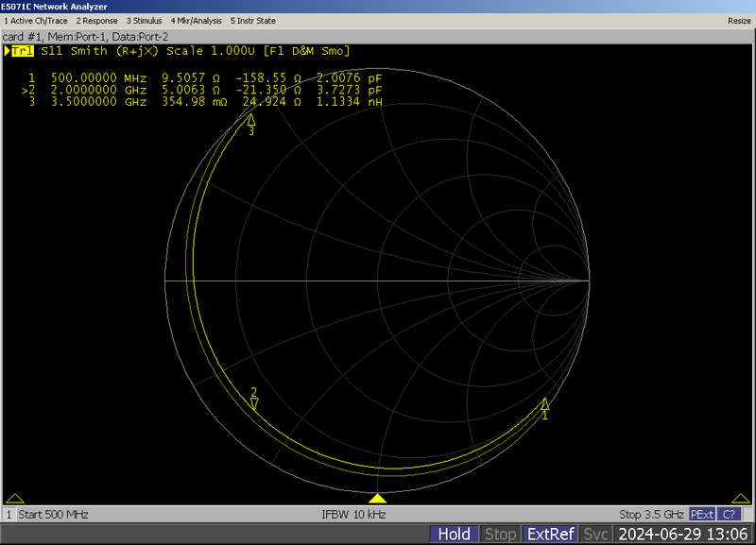Click the PExt status indicator
This screenshot has height=545, width=756.
pyautogui.click(x=700, y=514)
